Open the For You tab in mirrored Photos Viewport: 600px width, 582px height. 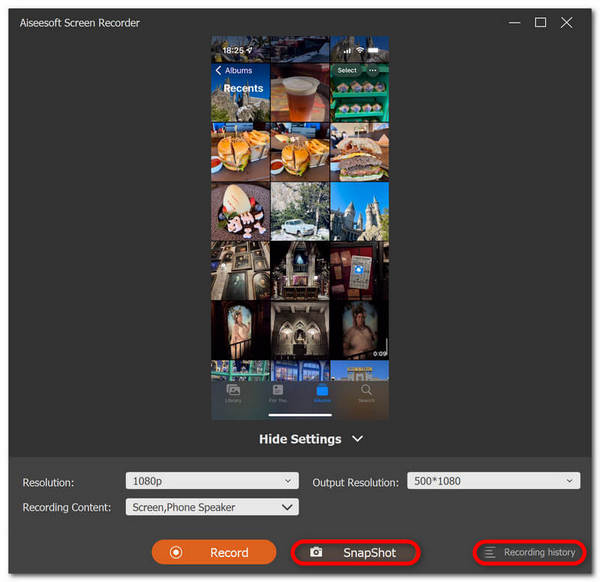(278, 394)
